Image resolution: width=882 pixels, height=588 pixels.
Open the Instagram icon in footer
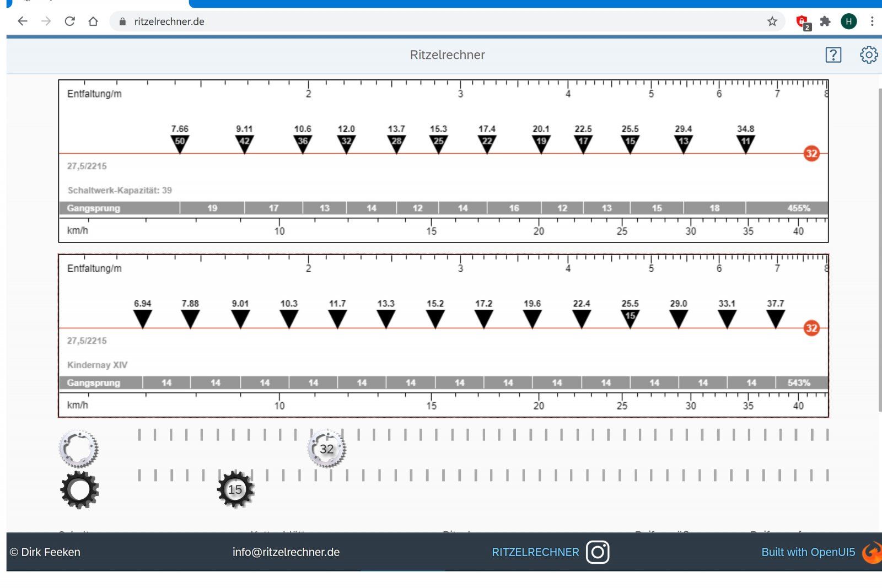click(598, 552)
